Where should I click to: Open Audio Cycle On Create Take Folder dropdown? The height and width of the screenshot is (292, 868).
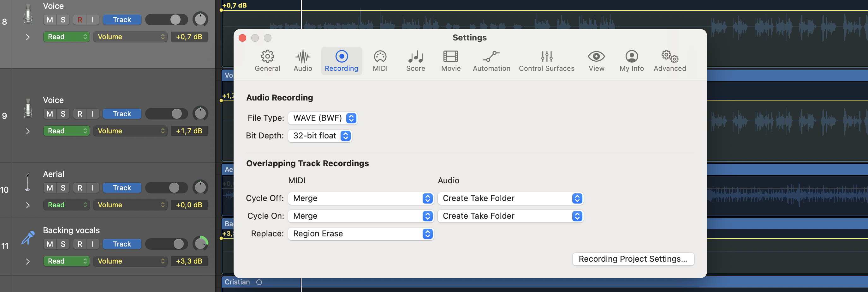pyautogui.click(x=510, y=216)
